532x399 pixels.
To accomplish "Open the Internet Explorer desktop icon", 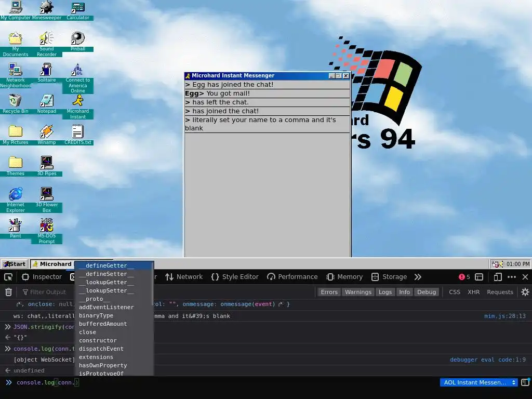I will (16, 200).
